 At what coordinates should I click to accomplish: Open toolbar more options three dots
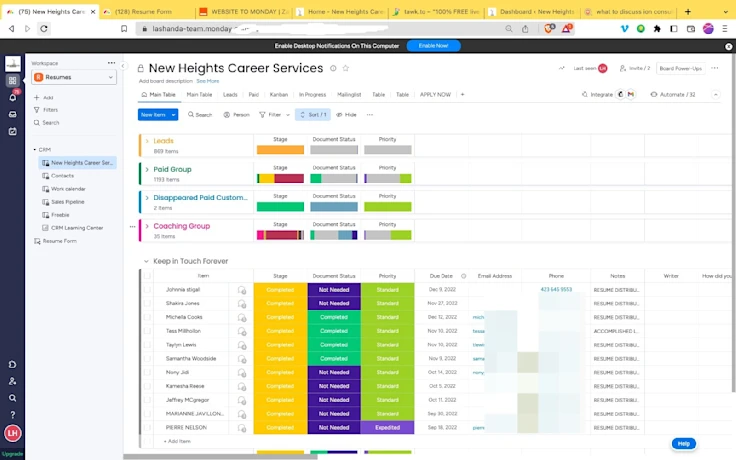370,115
